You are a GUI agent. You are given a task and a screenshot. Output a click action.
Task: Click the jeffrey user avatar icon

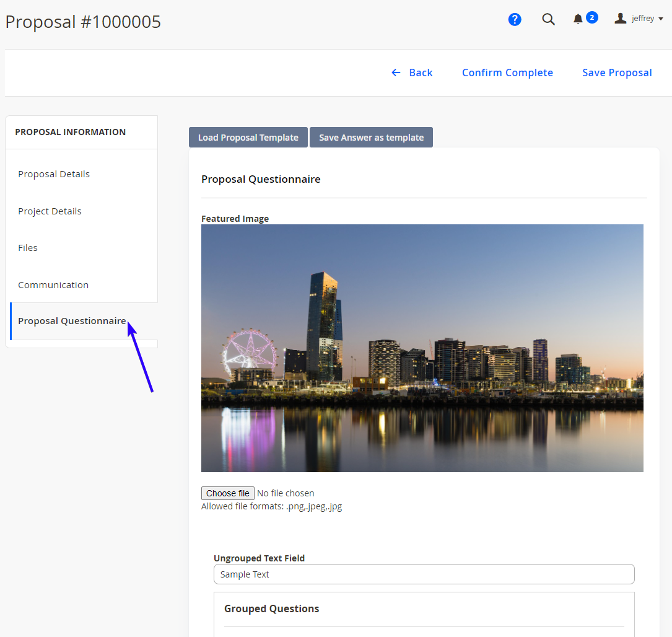(620, 19)
